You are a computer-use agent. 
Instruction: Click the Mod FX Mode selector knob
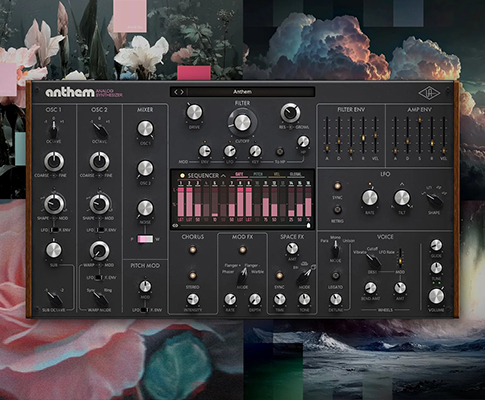pyautogui.click(x=242, y=275)
